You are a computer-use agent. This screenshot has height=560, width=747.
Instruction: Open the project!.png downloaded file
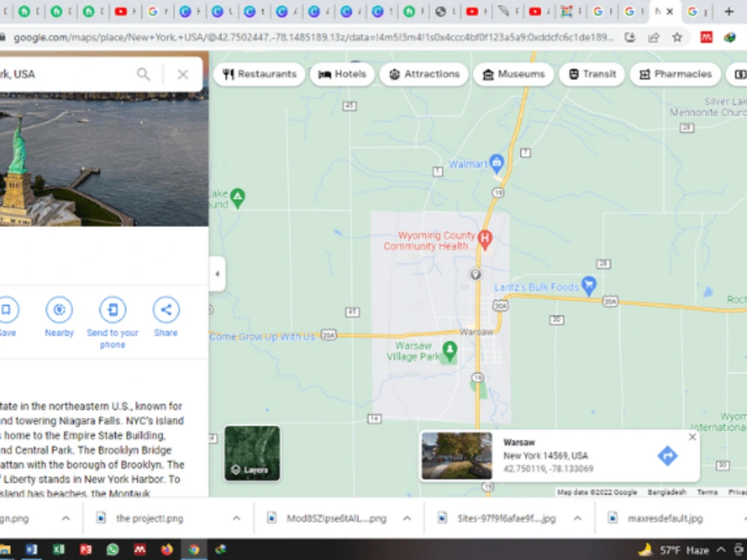coord(149,518)
